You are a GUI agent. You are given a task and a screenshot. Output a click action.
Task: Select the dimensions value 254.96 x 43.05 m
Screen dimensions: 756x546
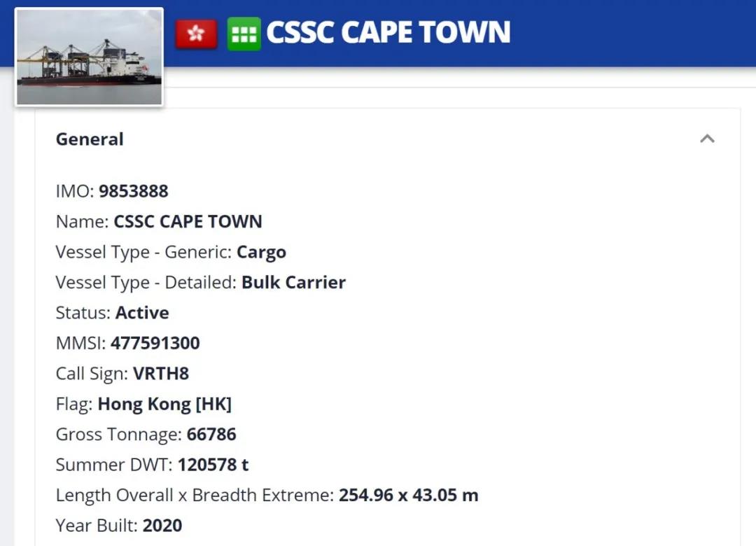coord(408,496)
